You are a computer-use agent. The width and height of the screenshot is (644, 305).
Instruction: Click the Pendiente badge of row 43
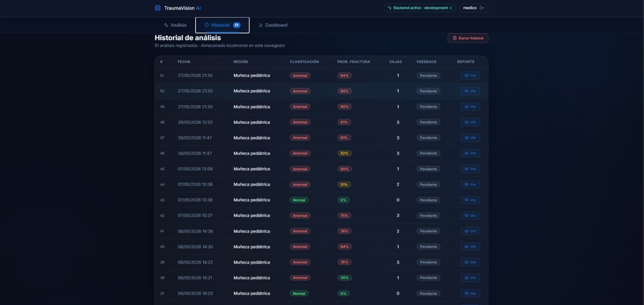pos(428,200)
